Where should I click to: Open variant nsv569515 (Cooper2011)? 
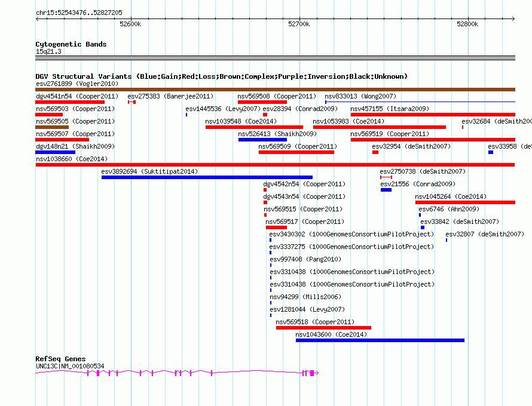[x=303, y=209]
